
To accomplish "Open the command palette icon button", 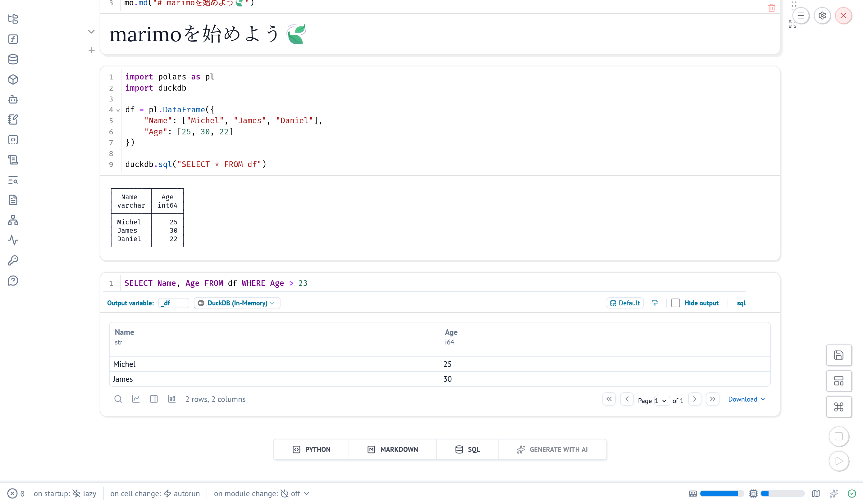I will click(x=838, y=407).
